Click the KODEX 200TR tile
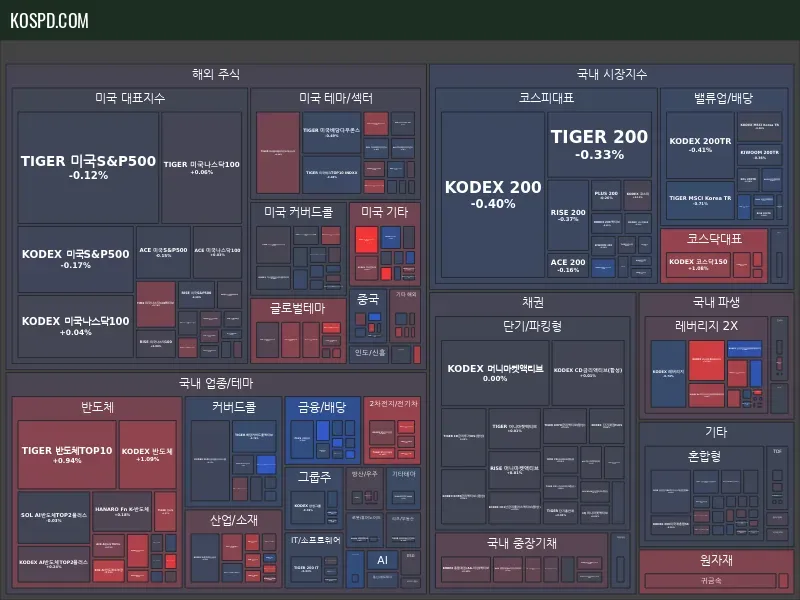Image resolution: width=800 pixels, height=600 pixels. tap(700, 145)
